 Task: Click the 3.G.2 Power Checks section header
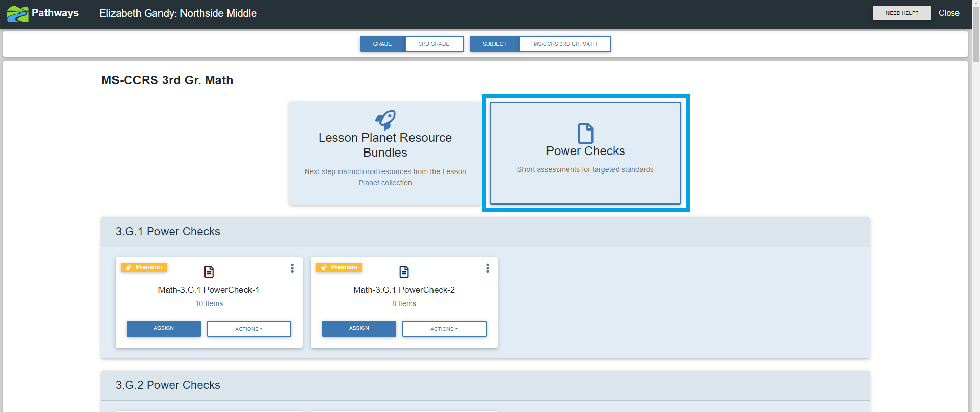(485, 385)
